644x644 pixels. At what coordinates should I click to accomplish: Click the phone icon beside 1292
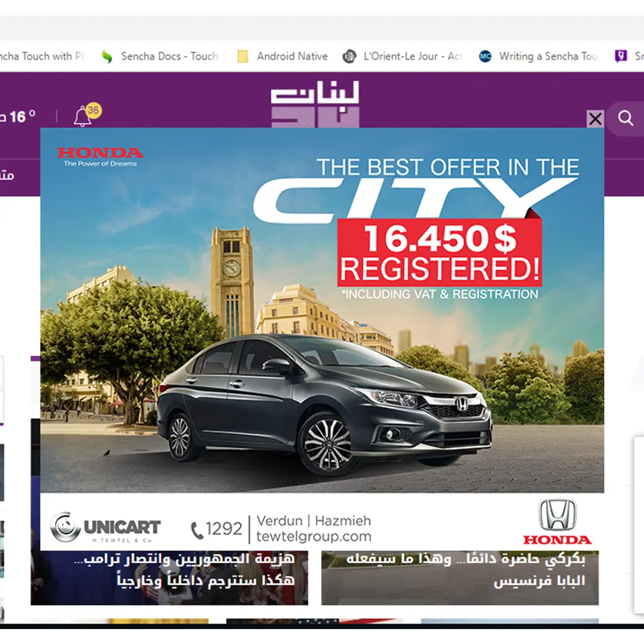click(197, 530)
